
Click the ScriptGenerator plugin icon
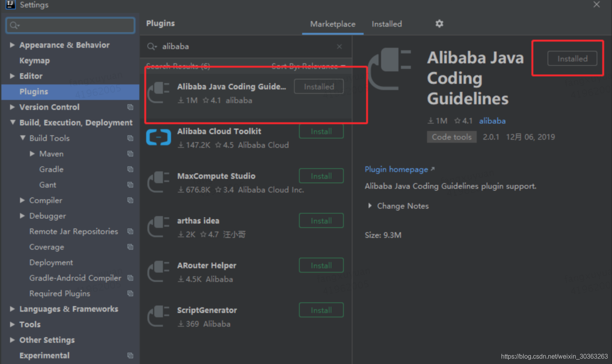pos(159,316)
